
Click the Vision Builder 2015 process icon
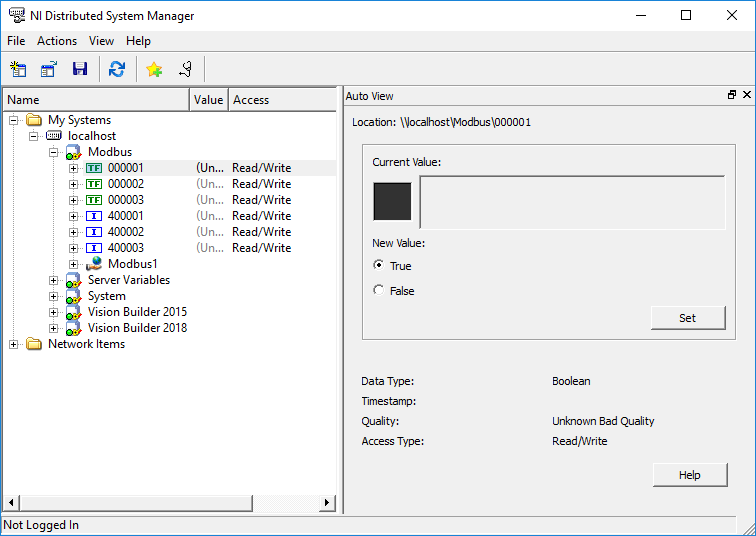pyautogui.click(x=74, y=312)
